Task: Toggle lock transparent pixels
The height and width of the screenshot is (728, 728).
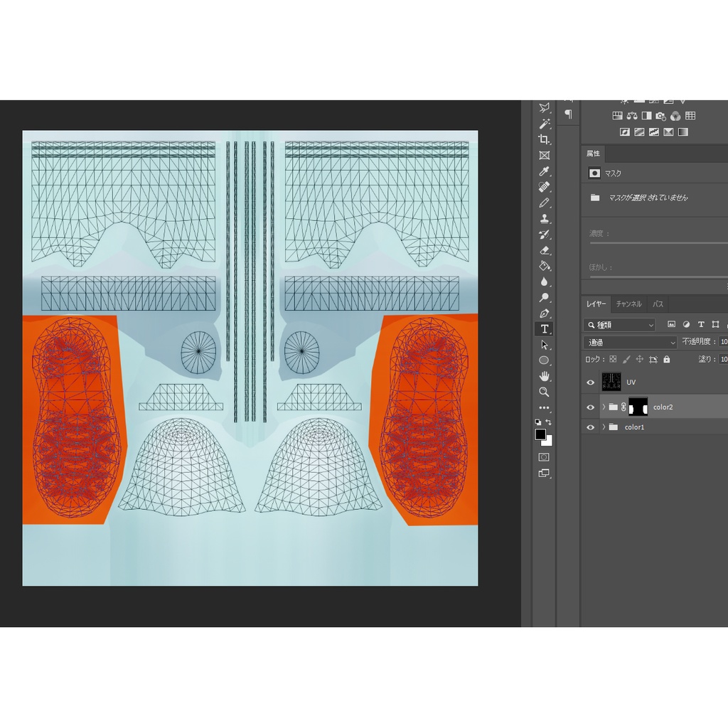Action: click(x=613, y=359)
